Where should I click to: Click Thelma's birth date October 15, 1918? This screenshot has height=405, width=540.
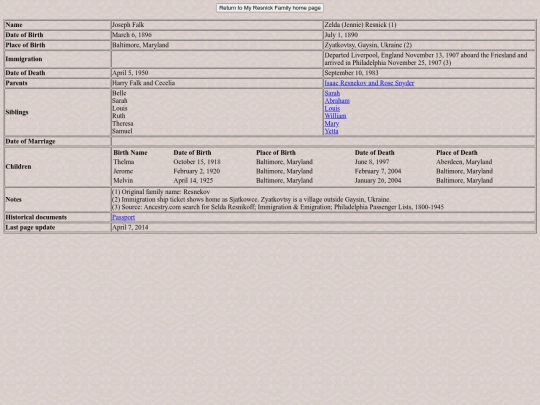click(x=197, y=162)
